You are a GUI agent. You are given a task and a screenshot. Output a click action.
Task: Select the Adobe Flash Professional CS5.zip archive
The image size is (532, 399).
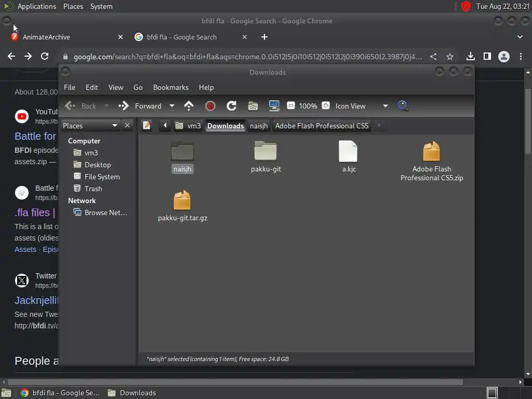431,151
